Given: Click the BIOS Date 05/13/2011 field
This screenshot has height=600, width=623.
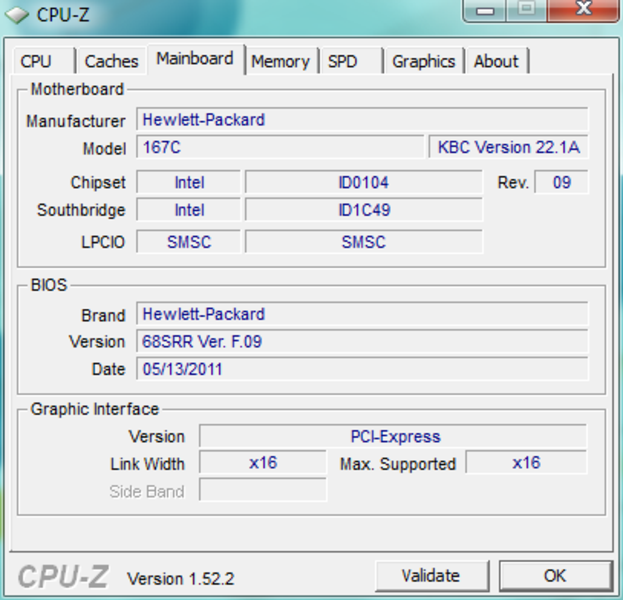Looking at the screenshot, I should coord(362,369).
